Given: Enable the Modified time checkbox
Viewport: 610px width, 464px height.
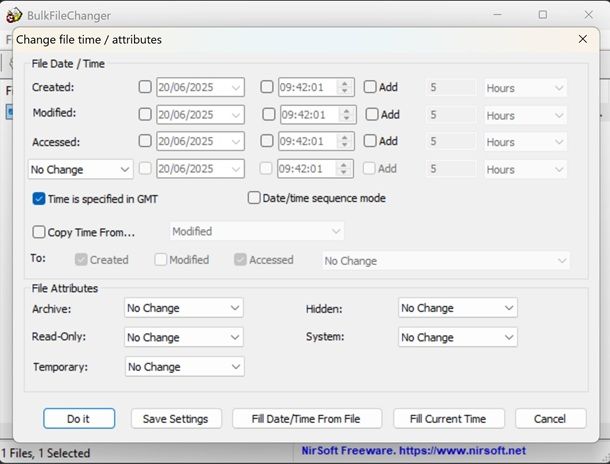Looking at the screenshot, I should click(267, 115).
